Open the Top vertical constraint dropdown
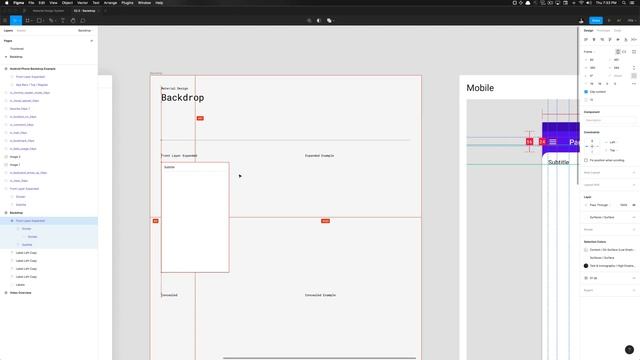Viewport: 640px width, 360px height. point(612,150)
